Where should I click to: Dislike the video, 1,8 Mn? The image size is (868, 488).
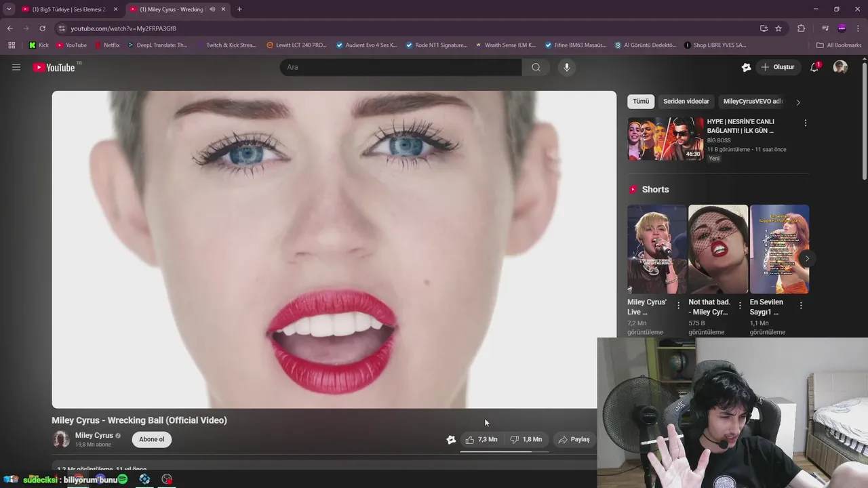pos(526,439)
